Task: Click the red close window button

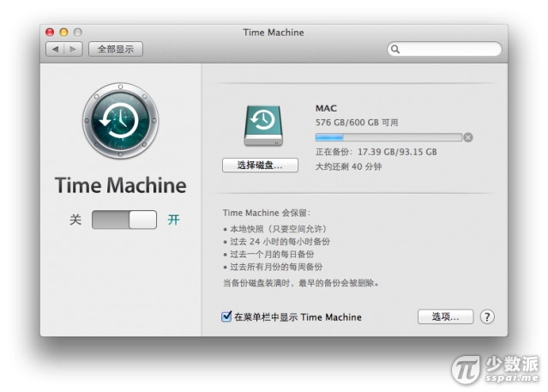Action: [x=50, y=33]
